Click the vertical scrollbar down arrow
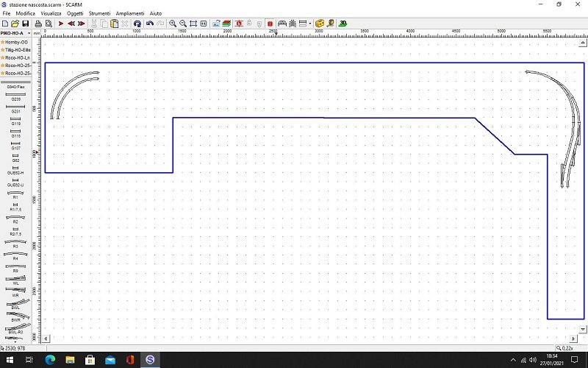This screenshot has height=368, width=588. tap(583, 329)
